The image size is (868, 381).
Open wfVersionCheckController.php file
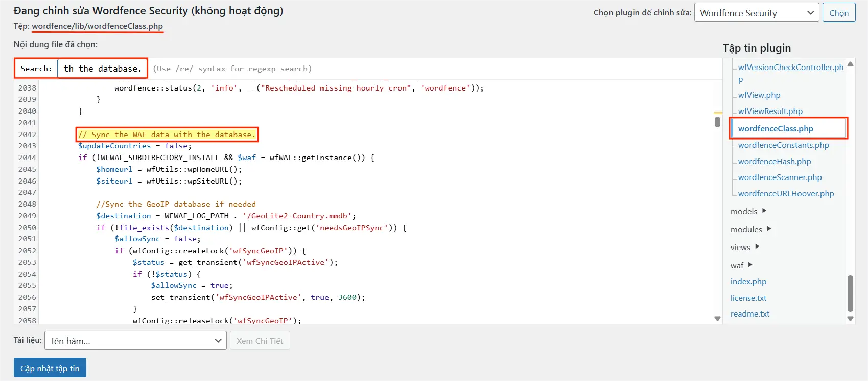(x=790, y=68)
